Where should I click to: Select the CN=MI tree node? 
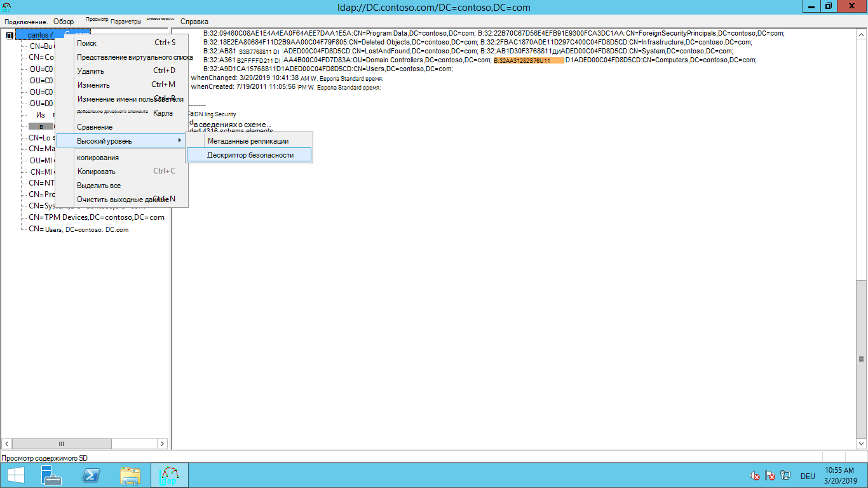click(x=43, y=172)
